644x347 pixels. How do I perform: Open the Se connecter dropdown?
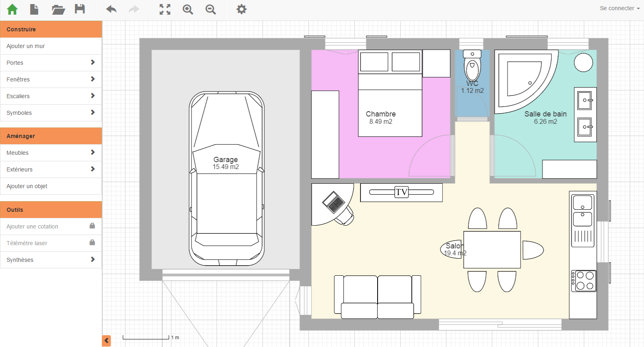click(619, 8)
